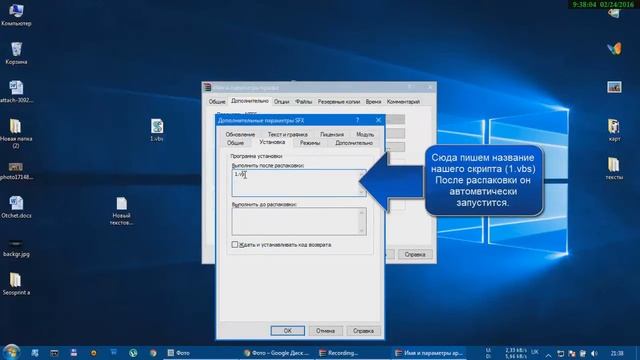Click OK in the SFX parameters dialog
Viewport: 640px width, 360px height.
pyautogui.click(x=287, y=331)
